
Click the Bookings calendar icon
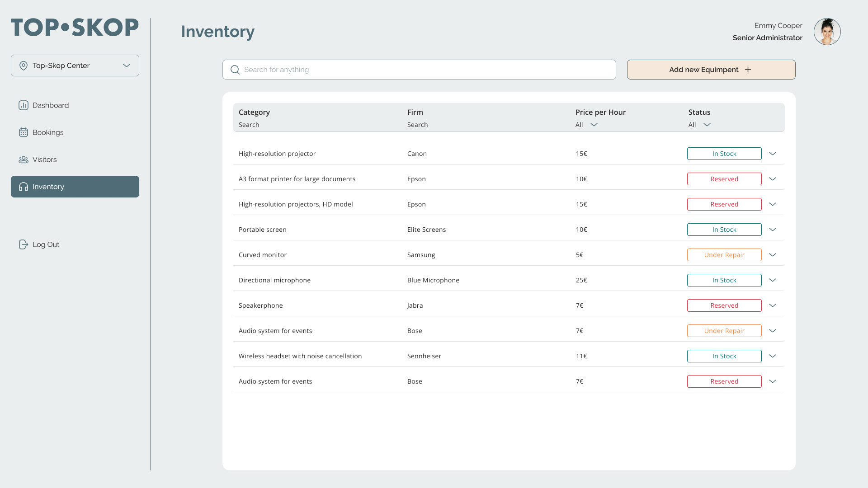24,132
